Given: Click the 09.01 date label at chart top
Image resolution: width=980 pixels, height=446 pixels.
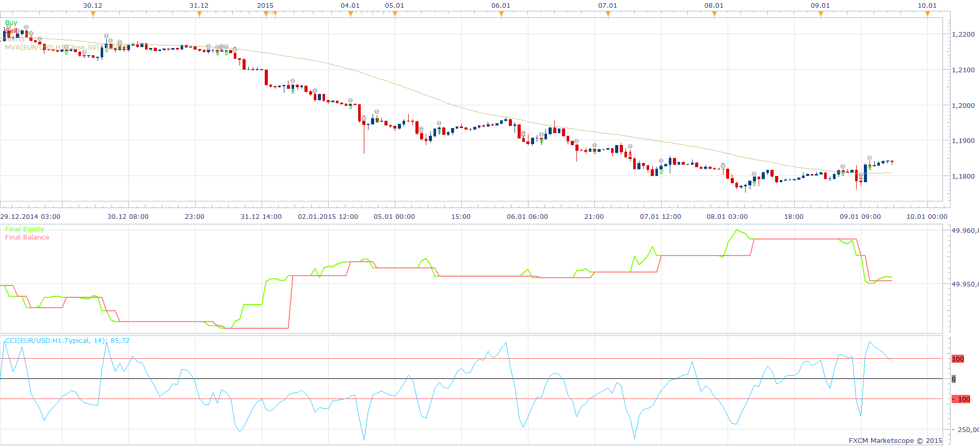Looking at the screenshot, I should pos(821,6).
